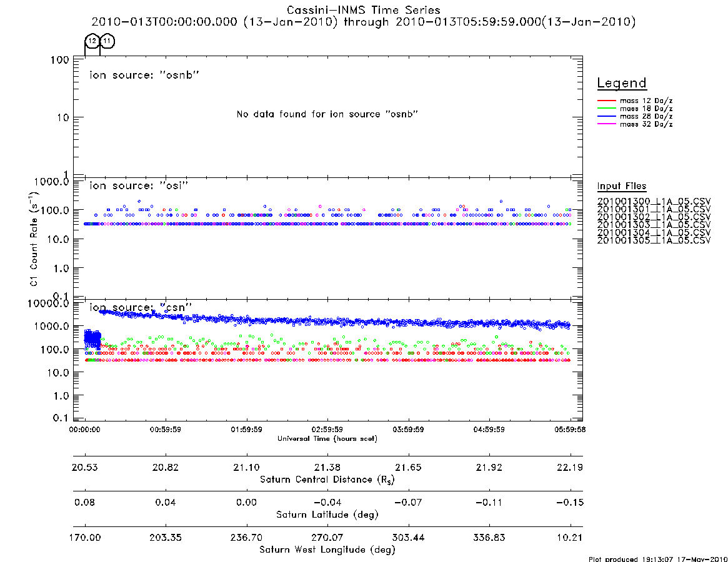Image resolution: width=728 pixels, height=562 pixels.
Task: Click the Input Files heading
Action: [622, 186]
